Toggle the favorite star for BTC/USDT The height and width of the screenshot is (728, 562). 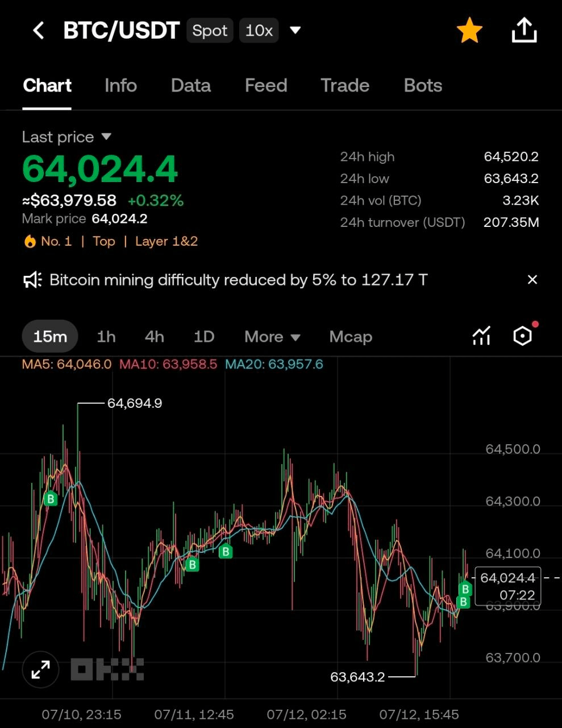(x=469, y=30)
